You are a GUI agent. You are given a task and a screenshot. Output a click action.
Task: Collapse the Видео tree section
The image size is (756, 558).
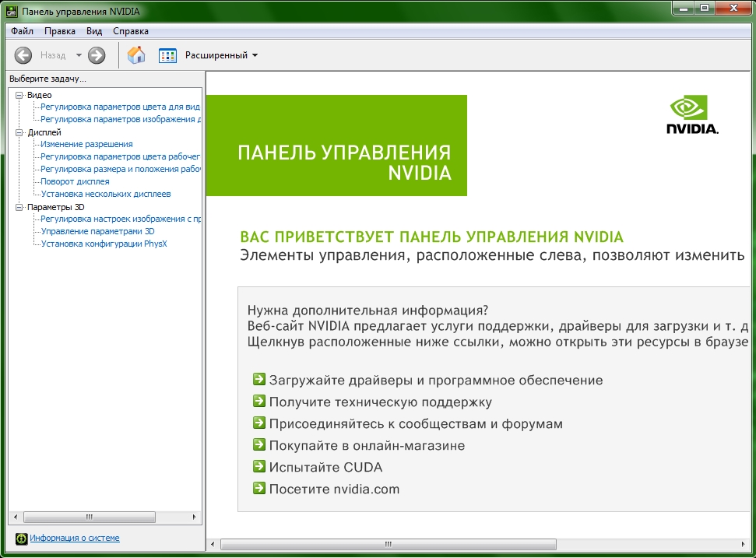[x=19, y=95]
